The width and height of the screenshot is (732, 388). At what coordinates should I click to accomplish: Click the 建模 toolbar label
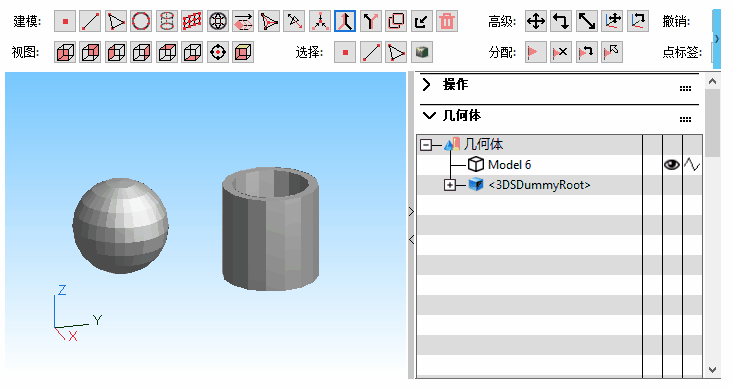(27, 21)
